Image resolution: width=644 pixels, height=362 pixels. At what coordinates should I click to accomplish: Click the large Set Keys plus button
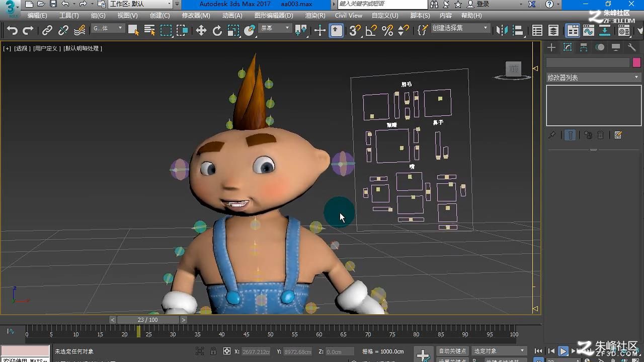click(x=423, y=354)
